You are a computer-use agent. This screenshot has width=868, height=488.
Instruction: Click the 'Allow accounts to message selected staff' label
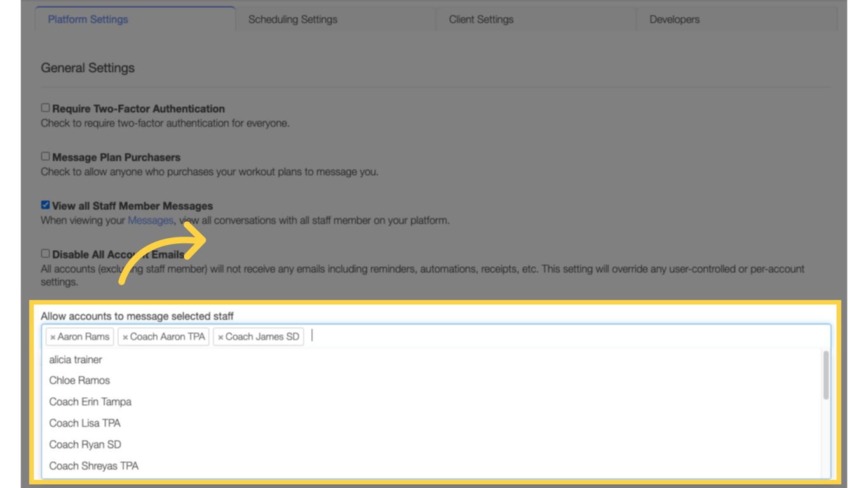(137, 316)
